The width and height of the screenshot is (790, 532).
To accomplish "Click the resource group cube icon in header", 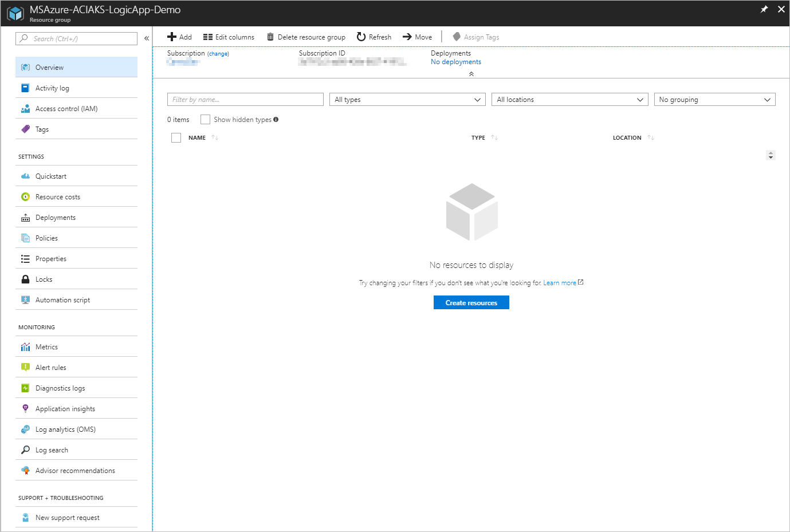I will point(15,13).
